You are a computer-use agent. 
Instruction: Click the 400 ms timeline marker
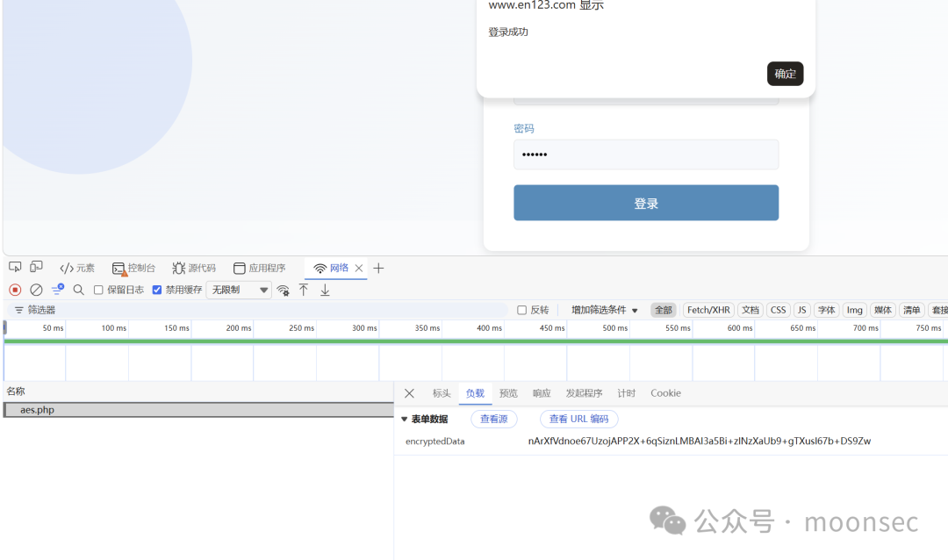point(489,327)
